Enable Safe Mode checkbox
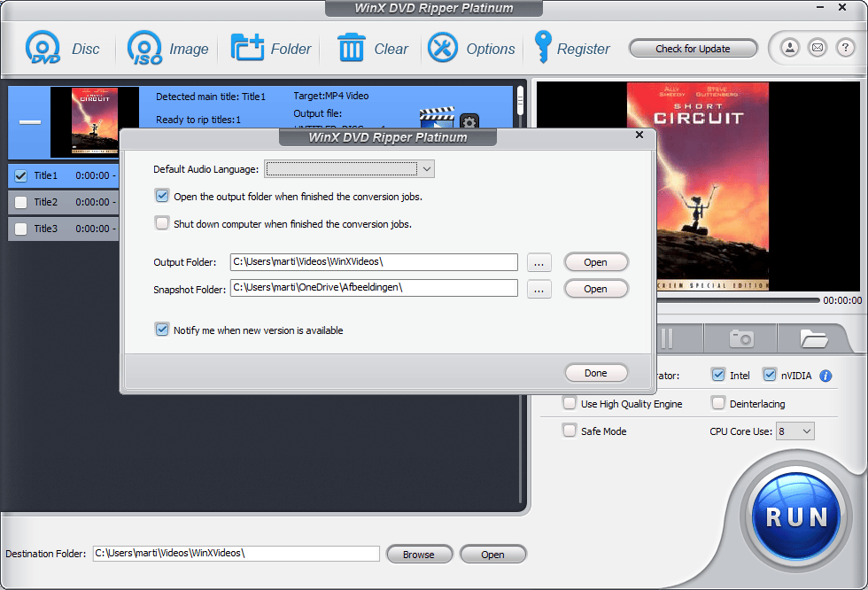This screenshot has height=590, width=868. [x=569, y=430]
